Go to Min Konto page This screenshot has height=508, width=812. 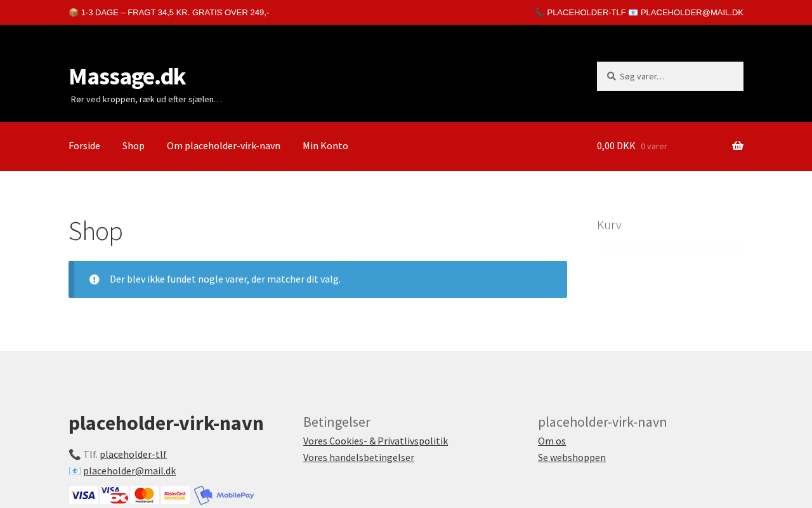tap(325, 146)
